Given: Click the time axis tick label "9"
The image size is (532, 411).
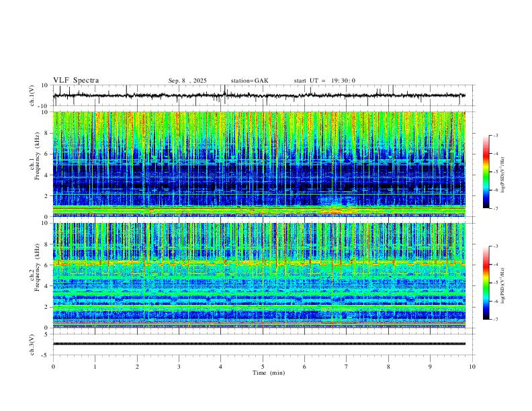Looking at the screenshot, I should pos(430,367).
